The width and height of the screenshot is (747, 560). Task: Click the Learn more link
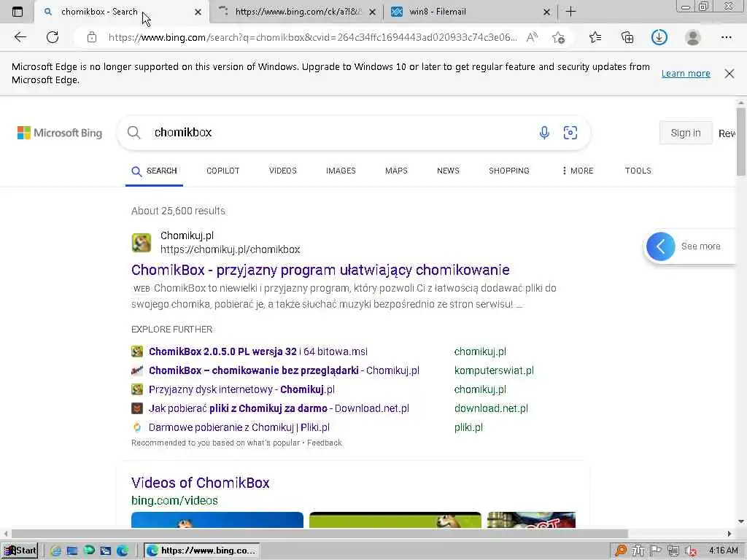[686, 74]
